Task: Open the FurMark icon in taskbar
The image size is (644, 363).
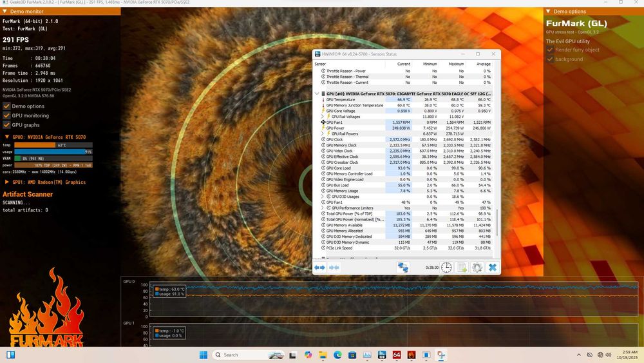Action: point(412,355)
